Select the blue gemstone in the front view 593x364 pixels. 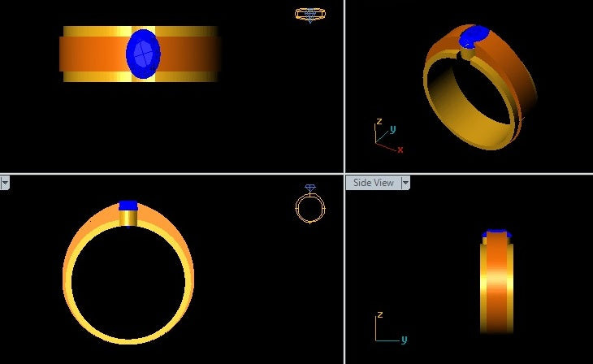click(128, 206)
